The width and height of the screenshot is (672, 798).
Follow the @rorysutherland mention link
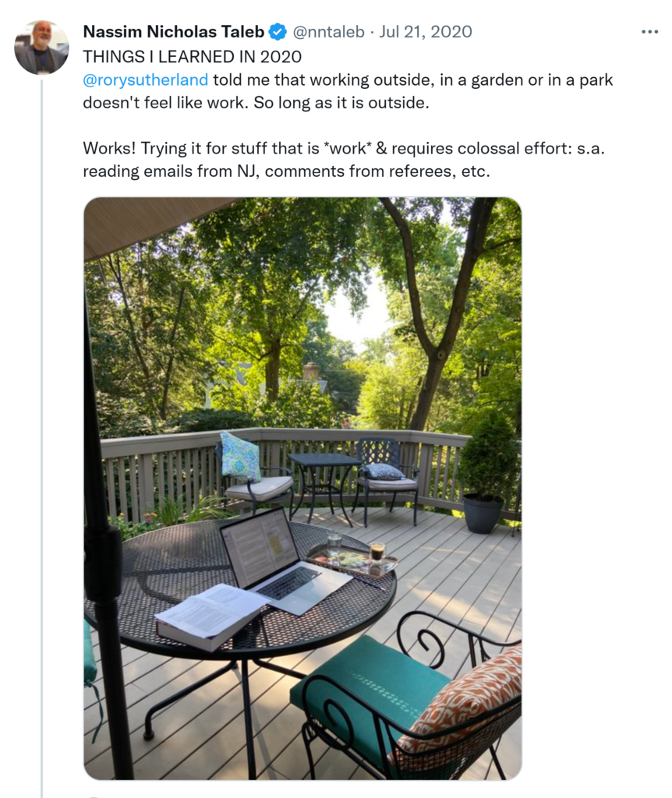pos(145,80)
